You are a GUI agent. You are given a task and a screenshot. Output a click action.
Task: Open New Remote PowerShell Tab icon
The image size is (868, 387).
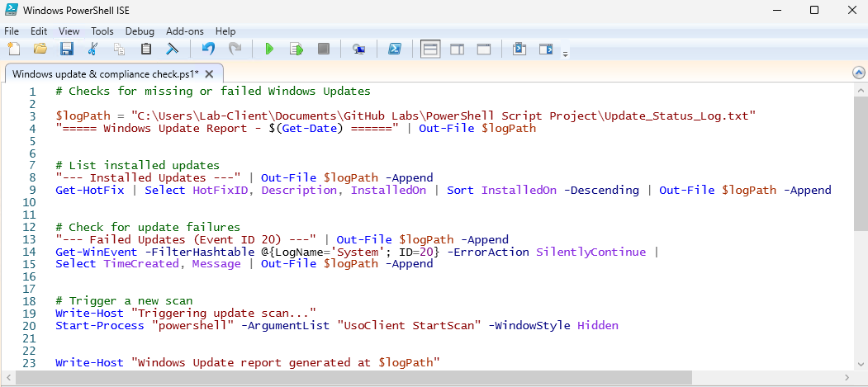coord(358,49)
